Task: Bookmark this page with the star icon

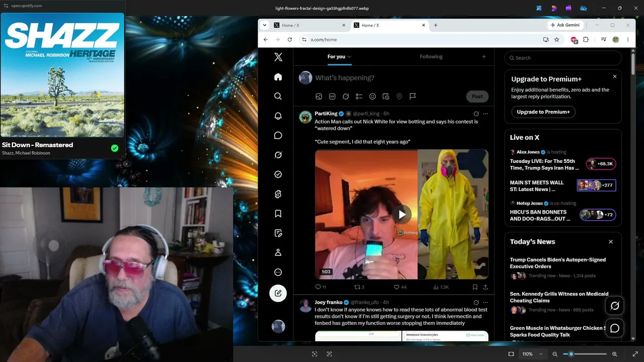Action: [557, 40]
